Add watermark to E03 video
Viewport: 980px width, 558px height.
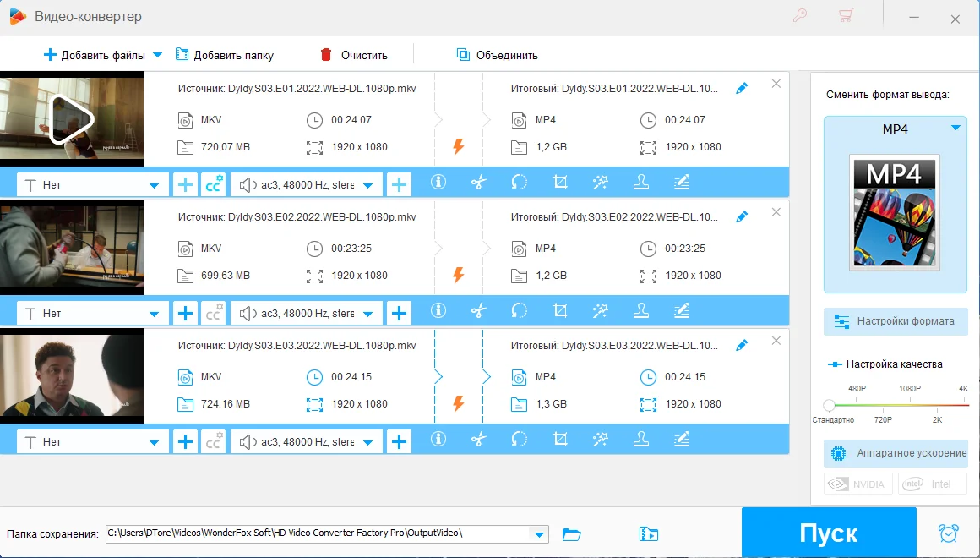(x=641, y=439)
